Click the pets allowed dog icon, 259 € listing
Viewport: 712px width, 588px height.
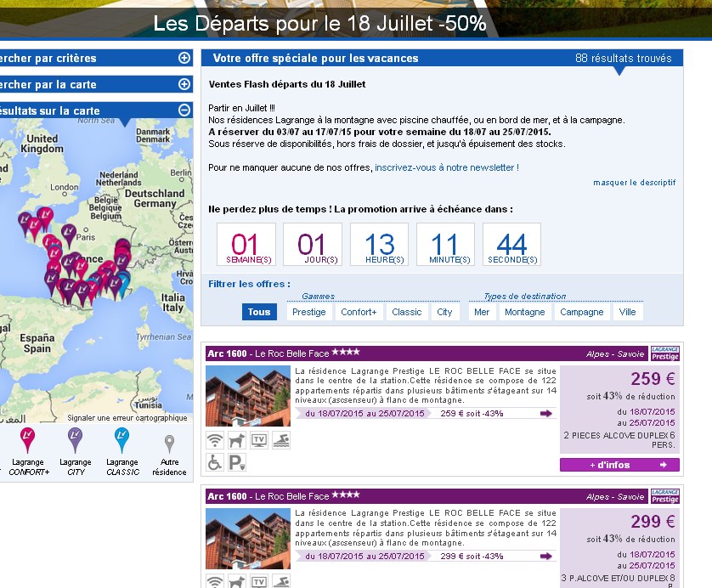(x=237, y=440)
